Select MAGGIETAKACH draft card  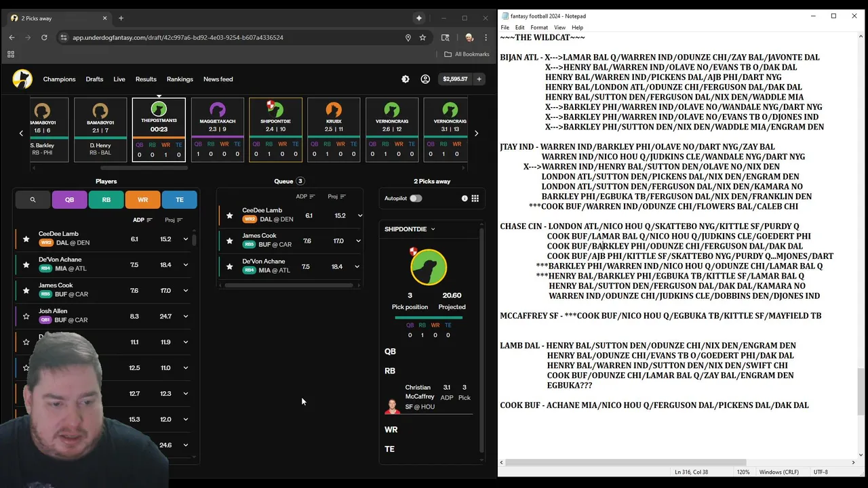[x=217, y=130]
